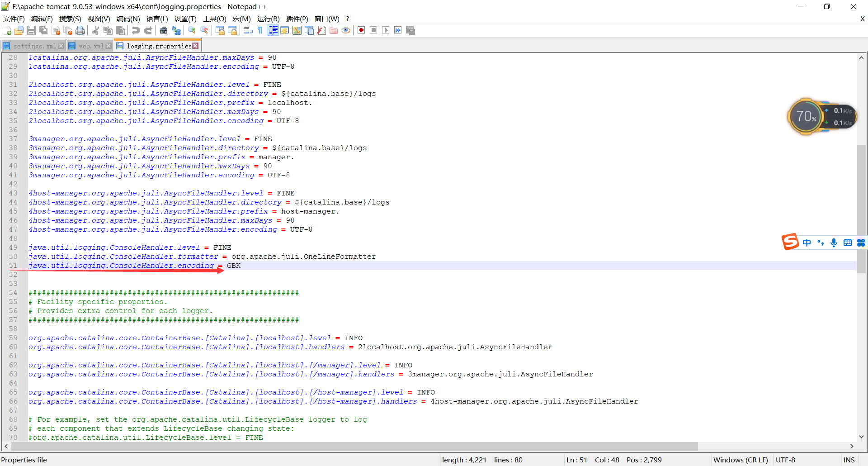The height and width of the screenshot is (466, 868).
Task: Toggle Sogou Chinese/English mode 中 button
Action: click(807, 243)
